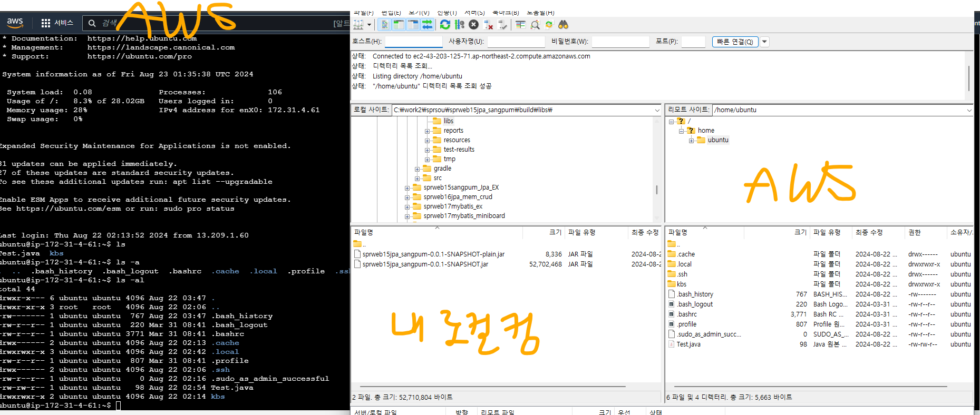The width and height of the screenshot is (980, 415).
Task: Toggle the transfer queue display
Action: 427,25
